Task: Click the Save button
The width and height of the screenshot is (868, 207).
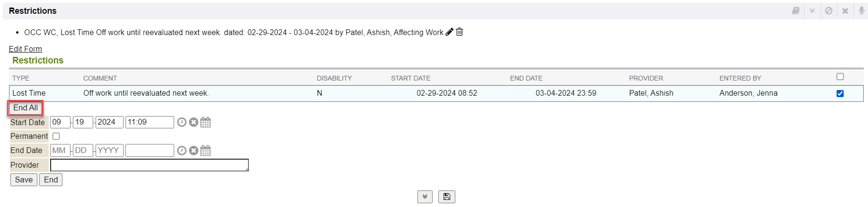Action: click(24, 180)
